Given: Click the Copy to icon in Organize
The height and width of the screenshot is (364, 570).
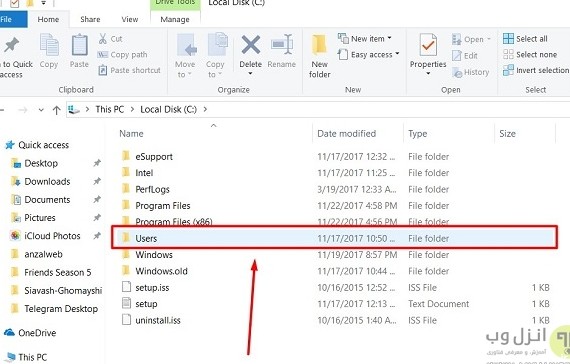Looking at the screenshot, I should tap(217, 44).
